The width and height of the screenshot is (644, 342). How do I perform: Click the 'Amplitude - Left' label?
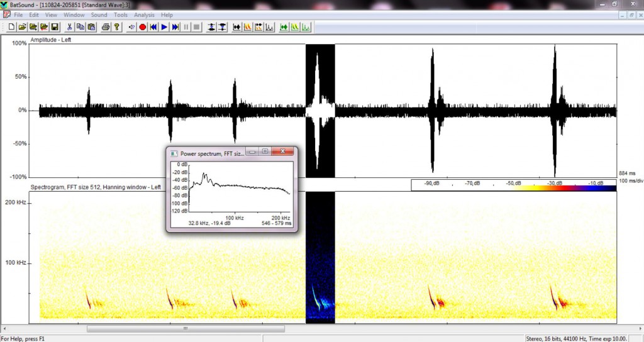[x=50, y=40]
